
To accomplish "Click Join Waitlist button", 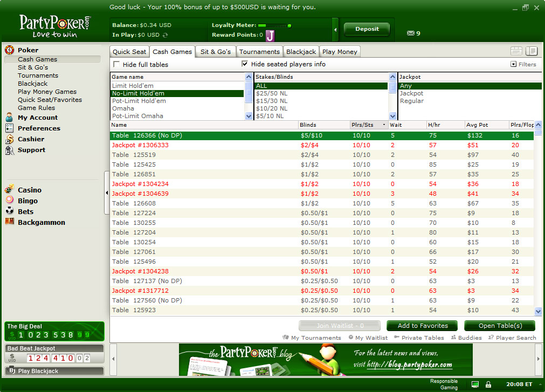I will click(x=340, y=326).
